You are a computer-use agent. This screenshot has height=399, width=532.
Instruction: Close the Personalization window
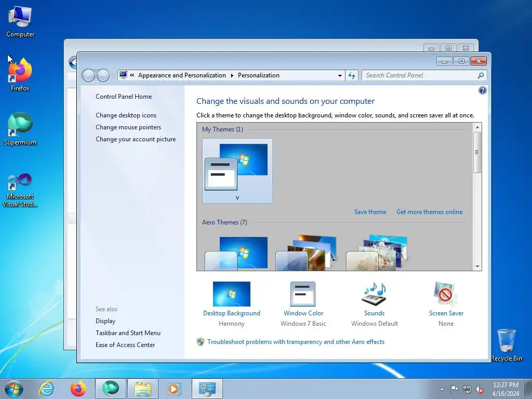478,61
